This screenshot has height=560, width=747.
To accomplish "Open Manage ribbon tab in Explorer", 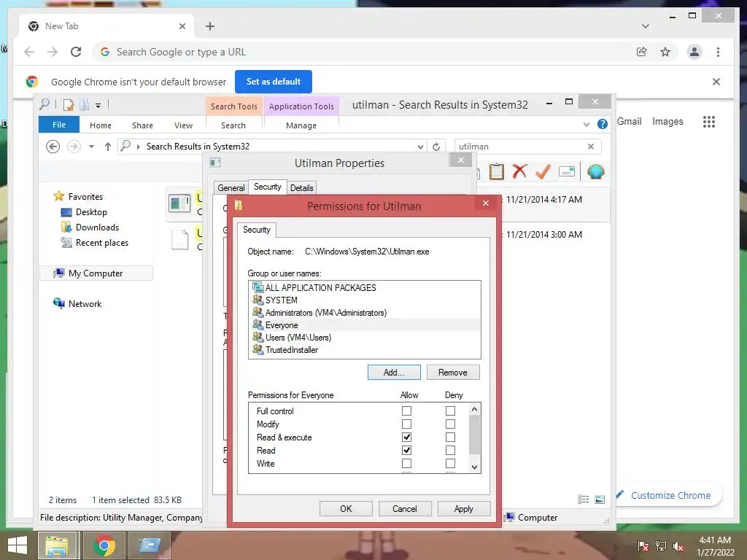I will click(301, 125).
